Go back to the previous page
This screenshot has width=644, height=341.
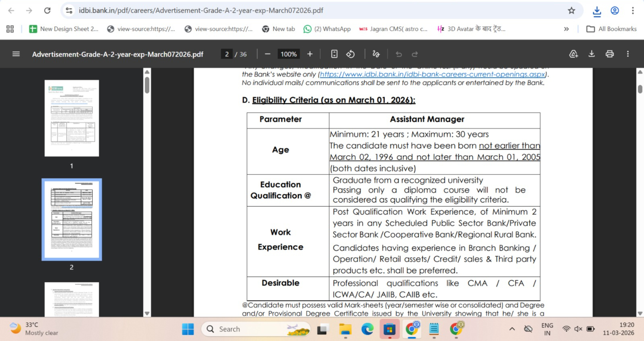pyautogui.click(x=11, y=10)
